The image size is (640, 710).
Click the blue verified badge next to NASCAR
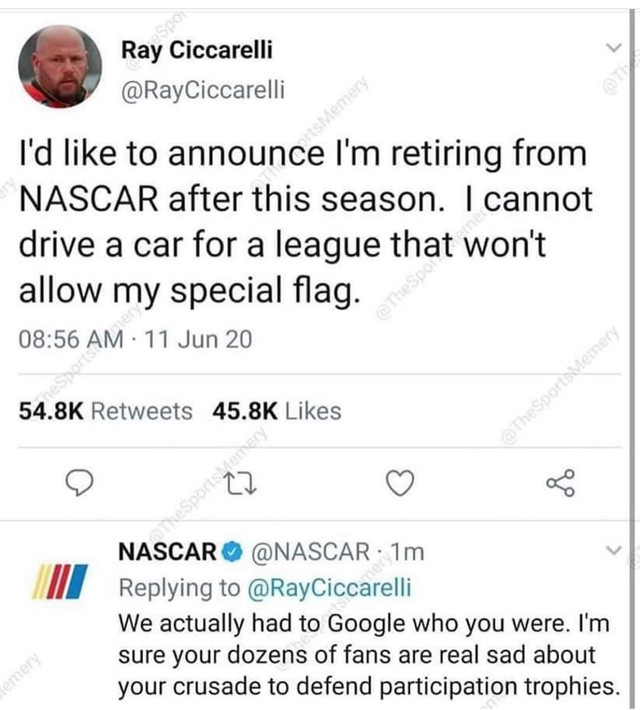(x=230, y=551)
